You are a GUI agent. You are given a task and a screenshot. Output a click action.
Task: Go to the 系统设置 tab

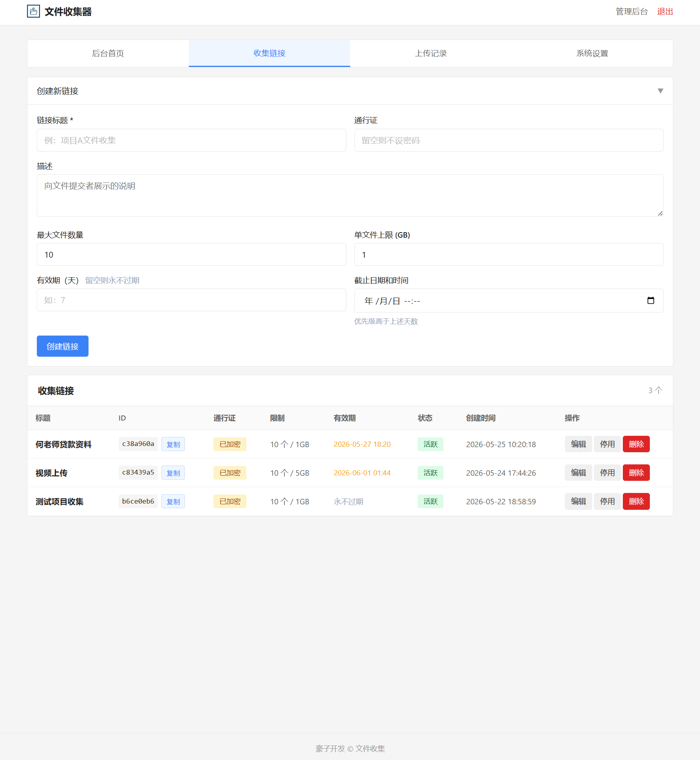592,53
